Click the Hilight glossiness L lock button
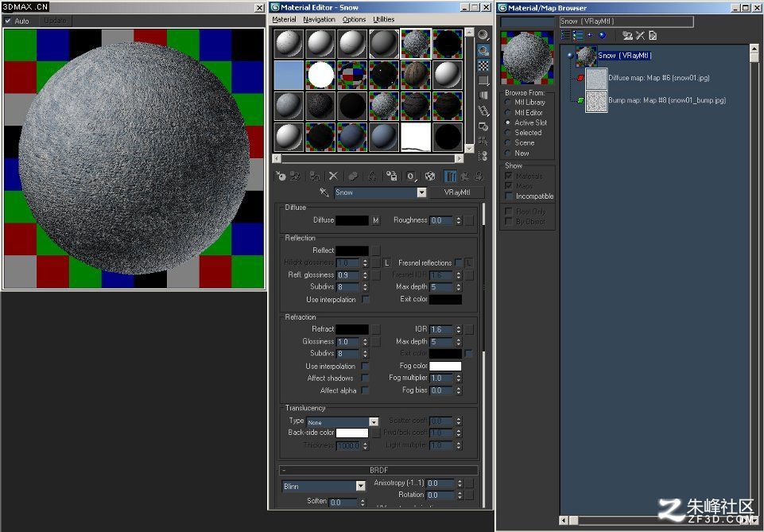Image resolution: width=764 pixels, height=532 pixels. coord(387,263)
